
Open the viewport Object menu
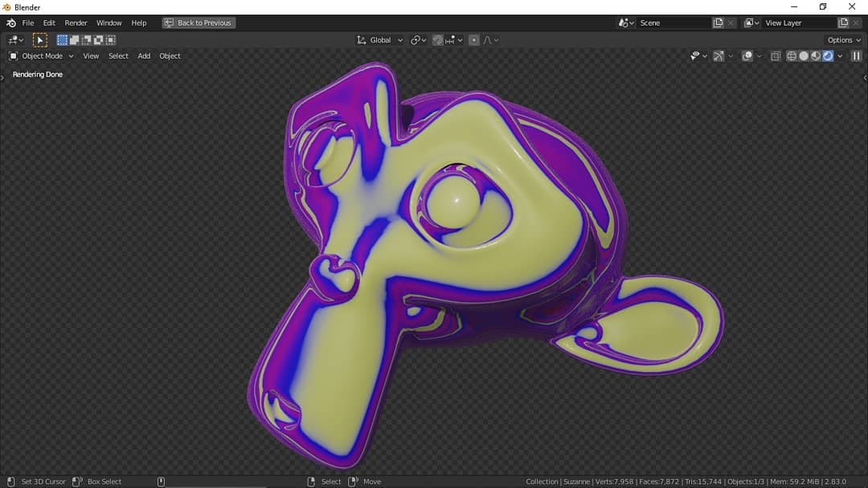click(170, 56)
